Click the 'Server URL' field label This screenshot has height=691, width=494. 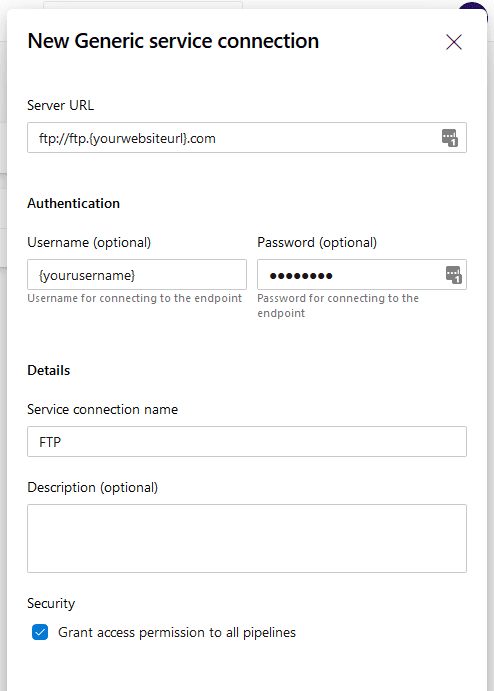point(60,105)
